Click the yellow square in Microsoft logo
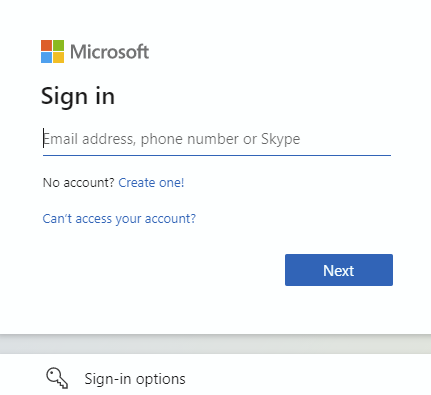 pos(58,57)
